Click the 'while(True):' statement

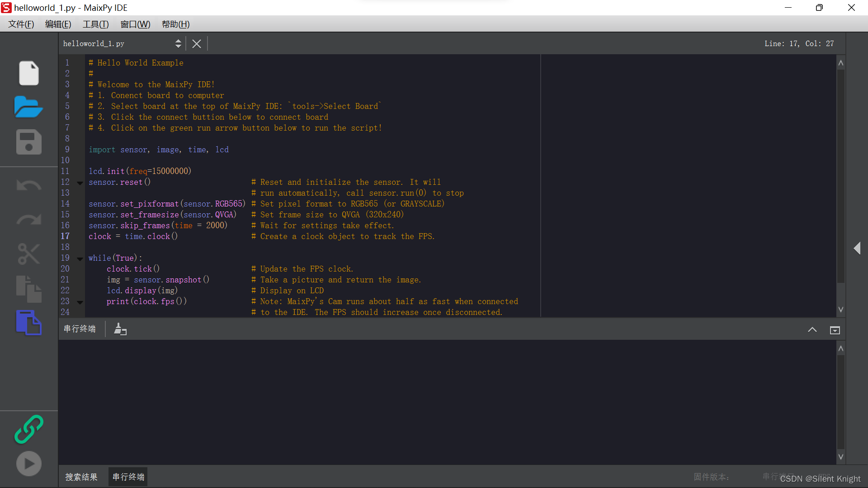tap(115, 258)
